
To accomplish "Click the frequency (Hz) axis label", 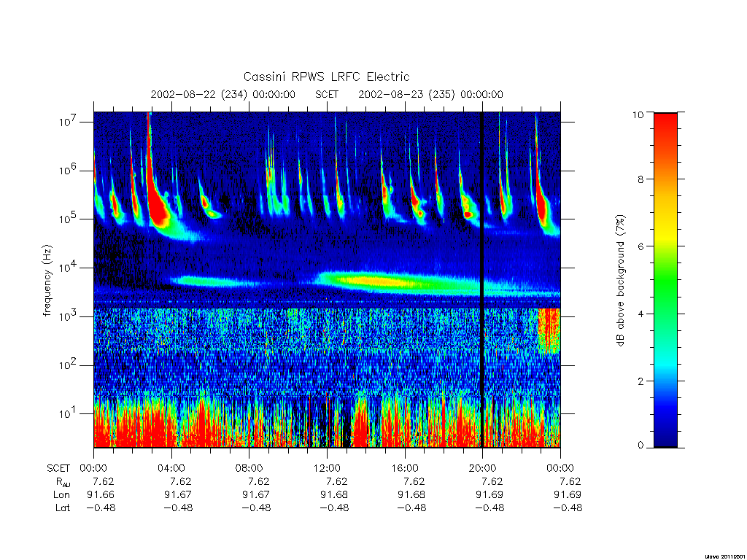I will pos(47,281).
